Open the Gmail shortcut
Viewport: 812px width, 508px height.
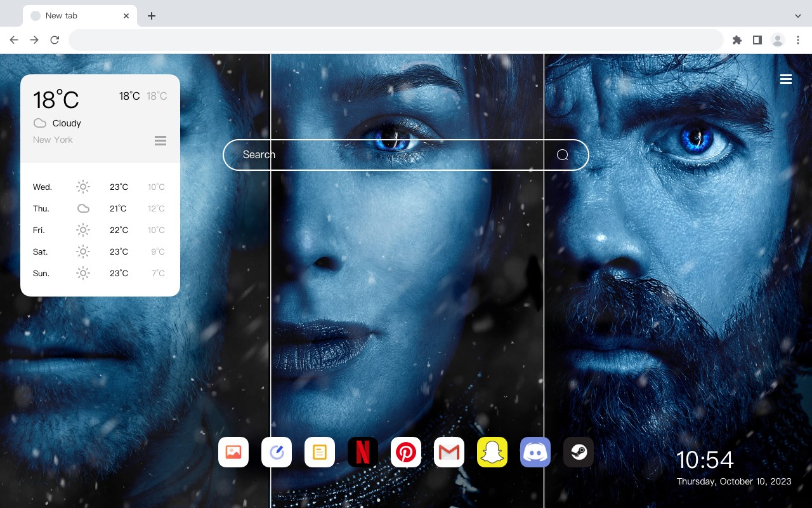[x=449, y=452]
